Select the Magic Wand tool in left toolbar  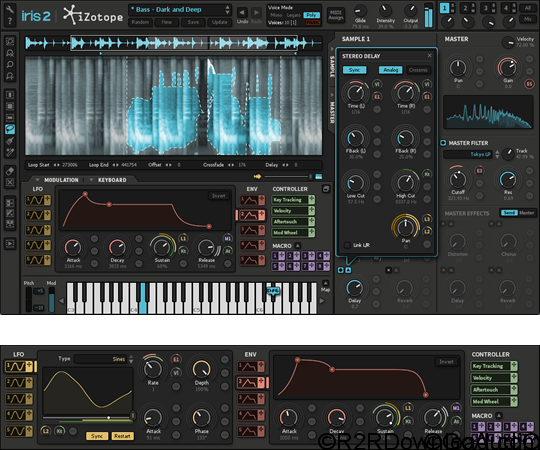click(x=10, y=152)
